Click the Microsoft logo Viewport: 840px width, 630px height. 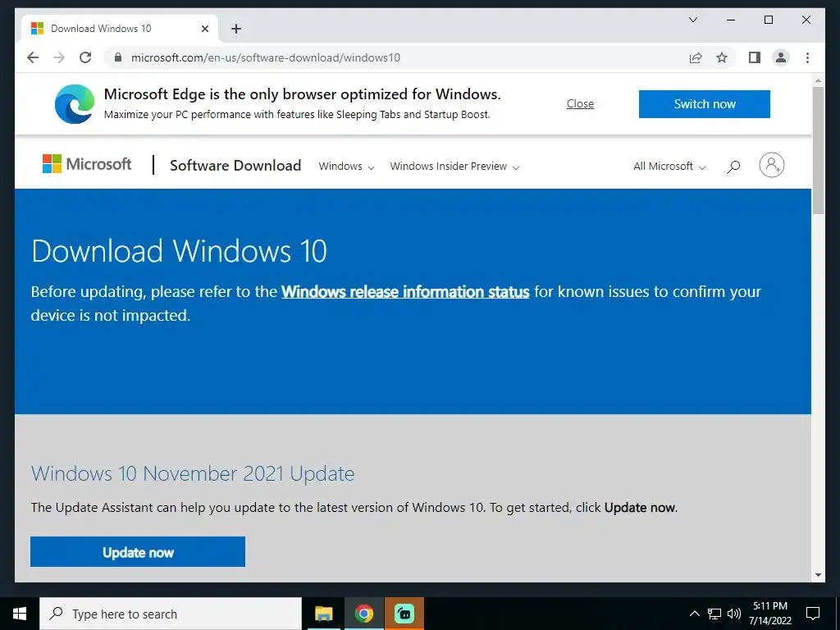(87, 164)
